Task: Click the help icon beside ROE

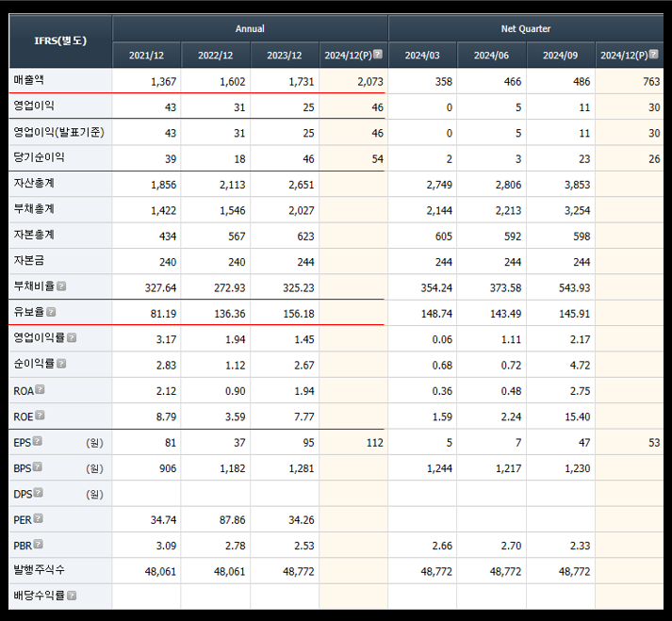Action: point(40,415)
